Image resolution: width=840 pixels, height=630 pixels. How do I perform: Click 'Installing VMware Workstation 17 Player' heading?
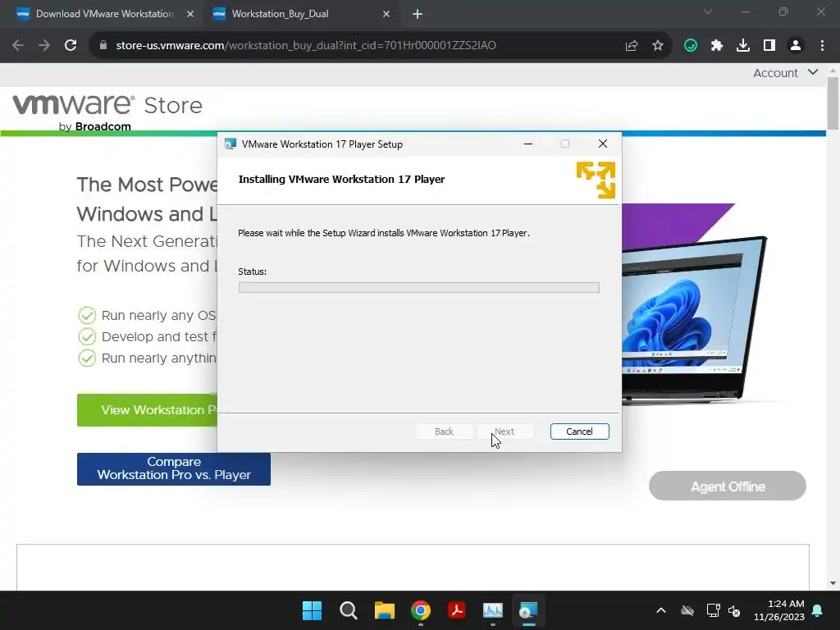pos(342,180)
